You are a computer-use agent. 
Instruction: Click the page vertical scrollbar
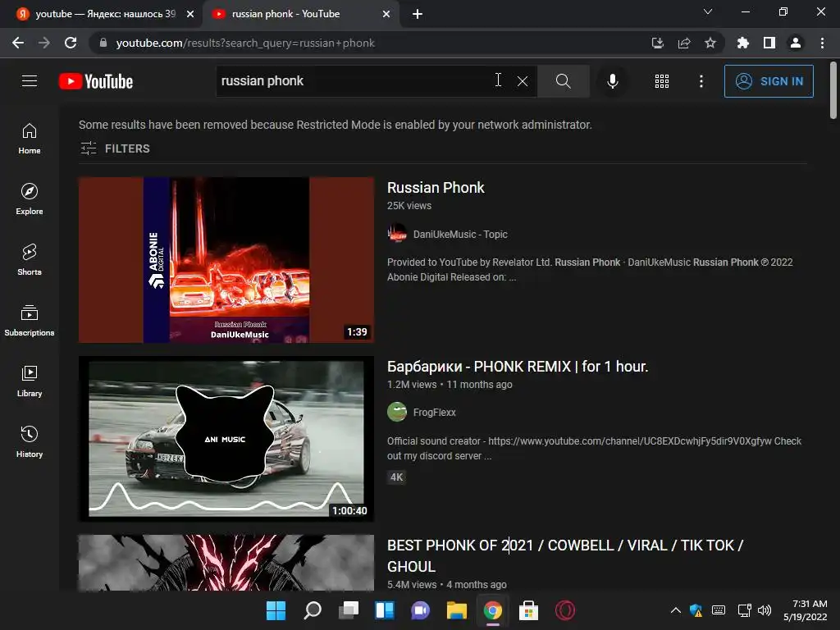[833, 91]
